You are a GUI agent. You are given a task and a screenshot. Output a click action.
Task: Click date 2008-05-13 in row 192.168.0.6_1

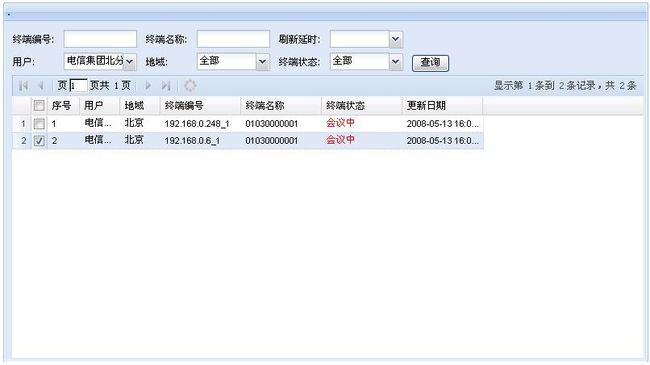point(442,141)
